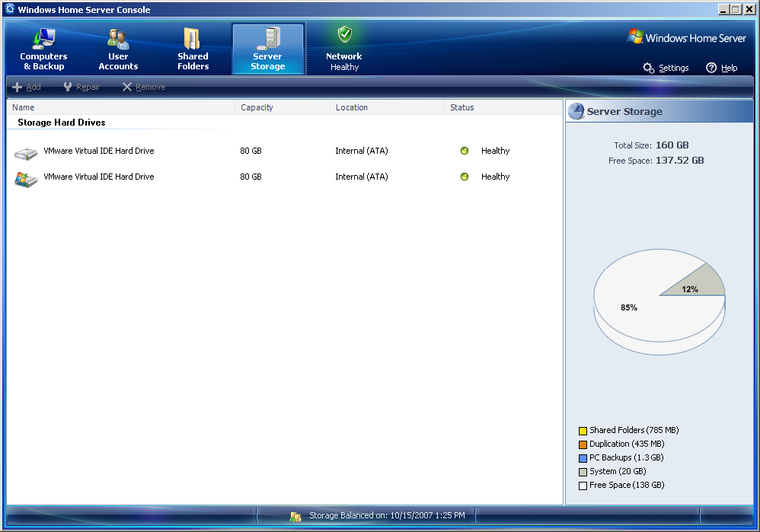
Task: Select the plain hard drive icon
Action: point(26,154)
